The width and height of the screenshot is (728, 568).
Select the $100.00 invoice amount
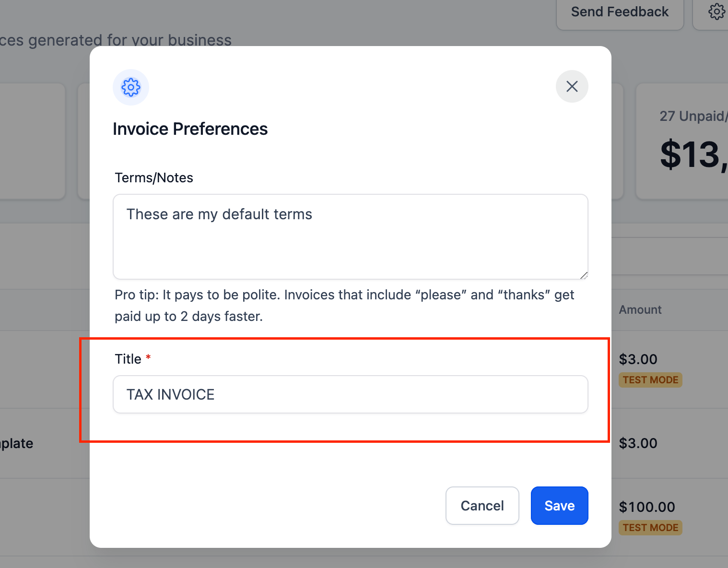pos(646,507)
